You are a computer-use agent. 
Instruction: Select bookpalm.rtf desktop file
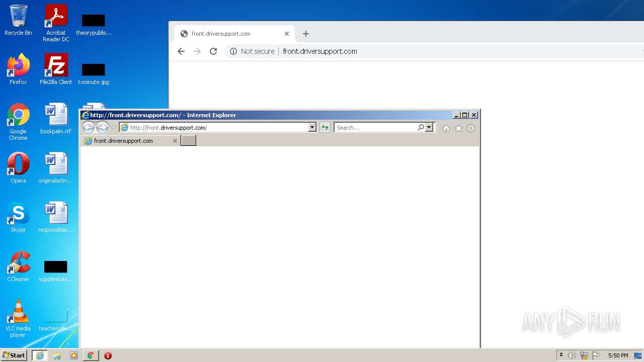pos(56,119)
